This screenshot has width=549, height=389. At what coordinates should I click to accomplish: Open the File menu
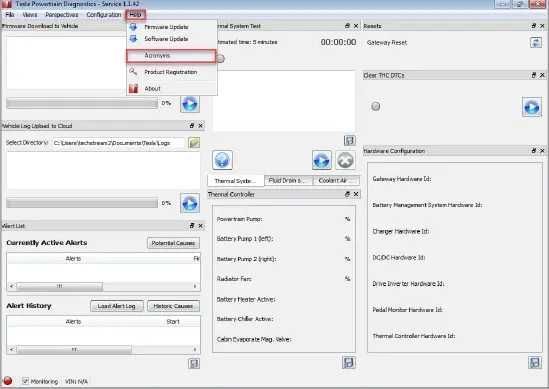click(10, 14)
